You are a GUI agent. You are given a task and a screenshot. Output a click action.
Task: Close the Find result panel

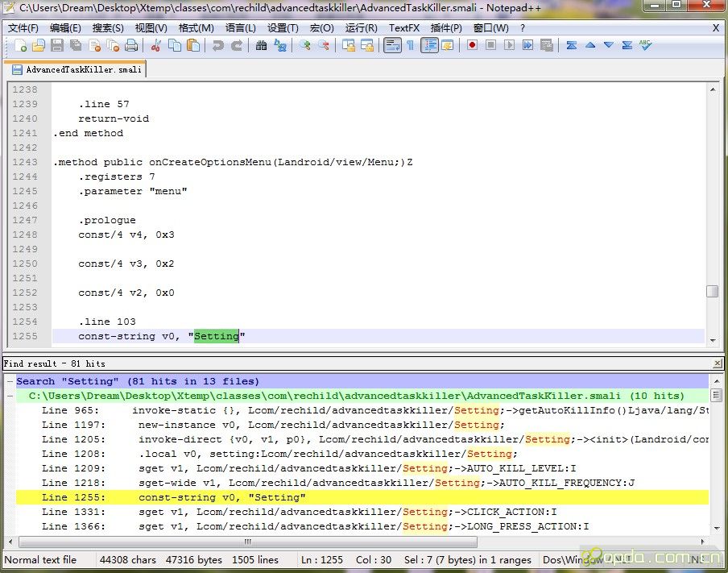[x=717, y=364]
